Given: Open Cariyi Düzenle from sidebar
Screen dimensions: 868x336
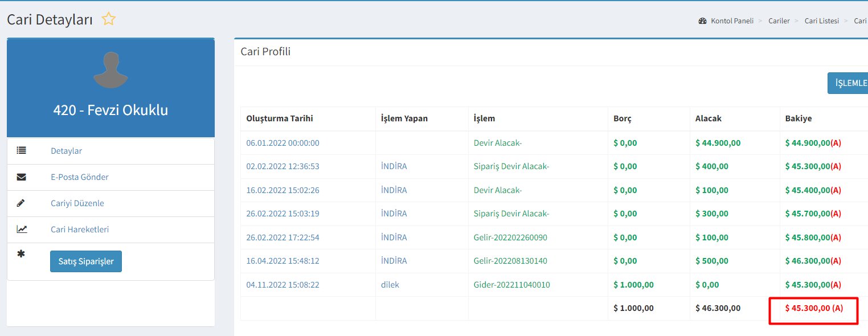Looking at the screenshot, I should pyautogui.click(x=77, y=203).
